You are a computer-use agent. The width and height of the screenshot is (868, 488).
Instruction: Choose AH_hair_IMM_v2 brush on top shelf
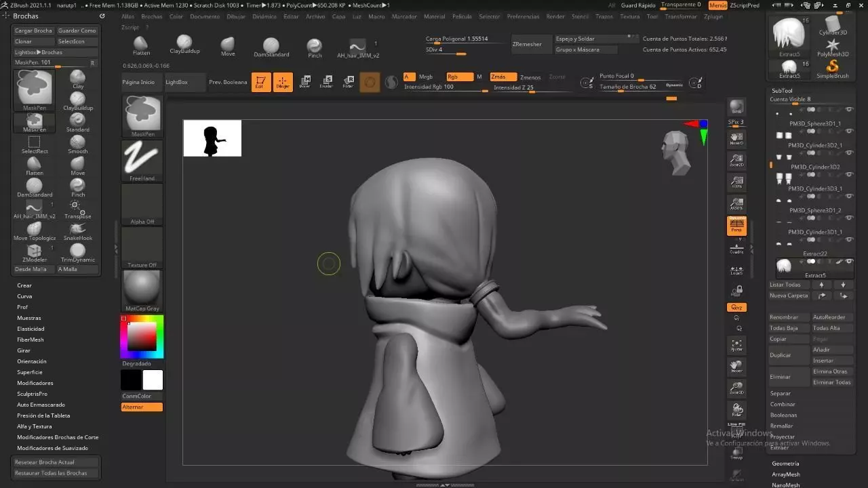coord(358,48)
